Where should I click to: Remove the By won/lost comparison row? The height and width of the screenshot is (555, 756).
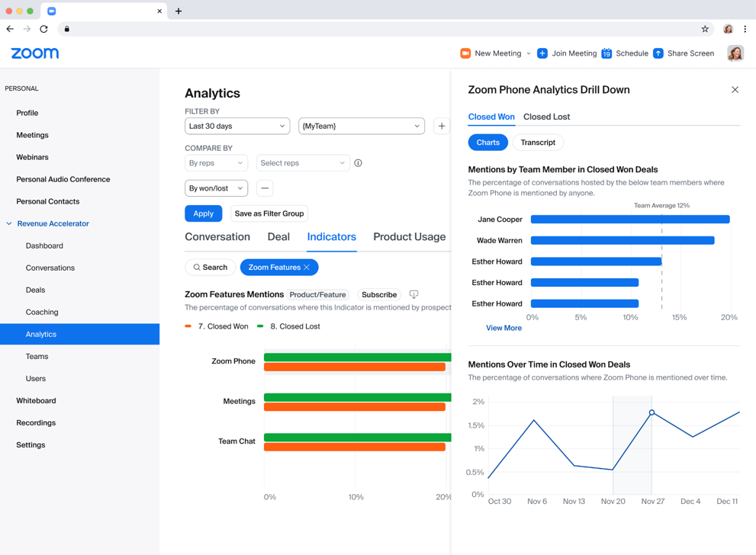(265, 188)
